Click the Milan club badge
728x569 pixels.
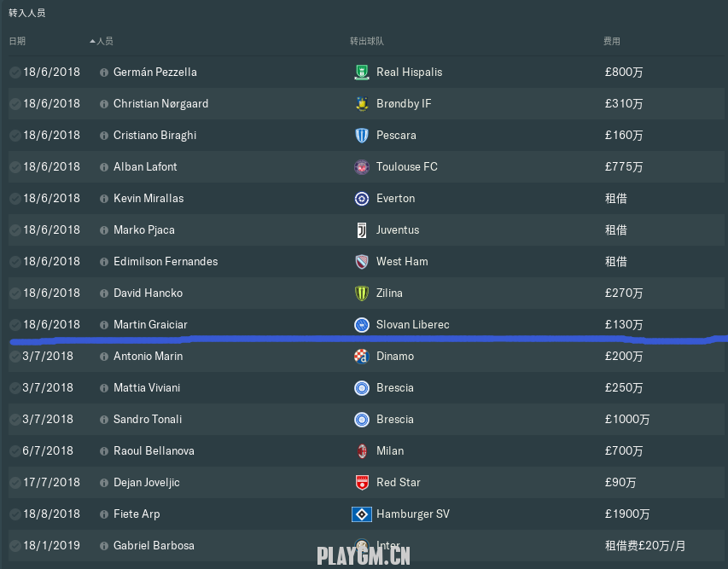click(362, 451)
